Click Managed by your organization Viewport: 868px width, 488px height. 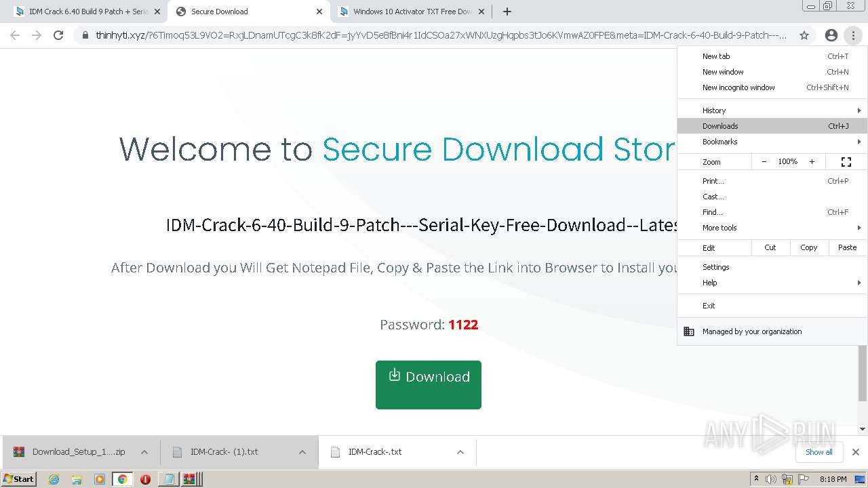[x=772, y=331]
